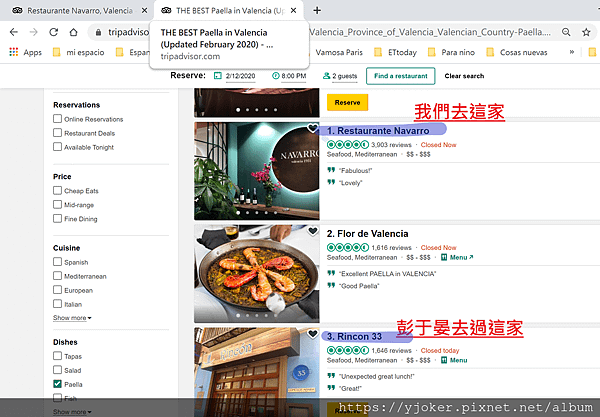The image size is (600, 417).
Task: Open the Flor de Valencia 1,616 reviews link
Action: pos(391,248)
